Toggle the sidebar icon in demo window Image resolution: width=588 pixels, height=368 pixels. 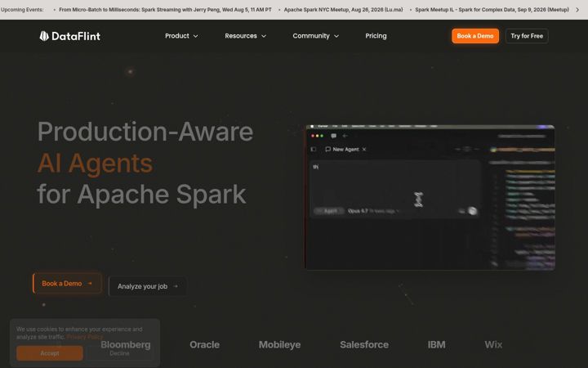pyautogui.click(x=313, y=149)
